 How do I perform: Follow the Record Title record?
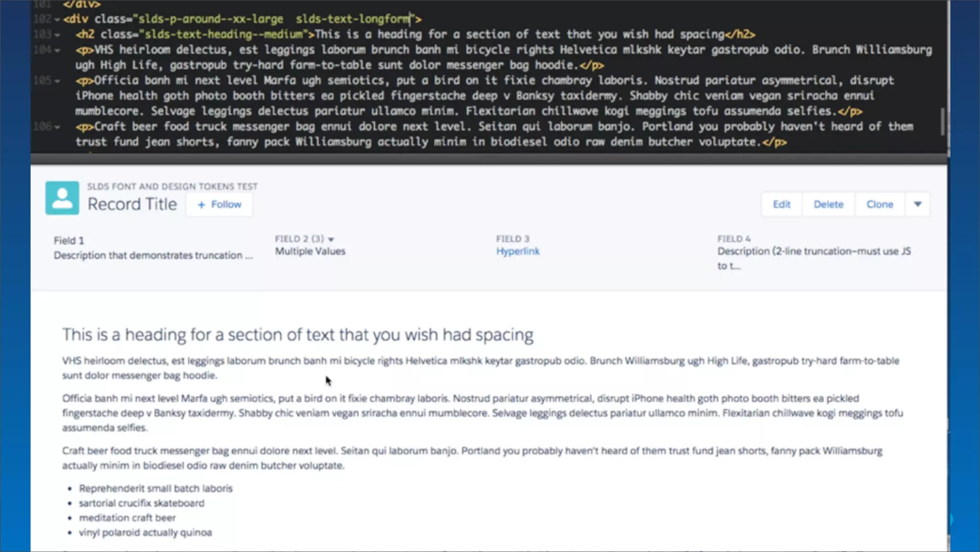point(219,205)
